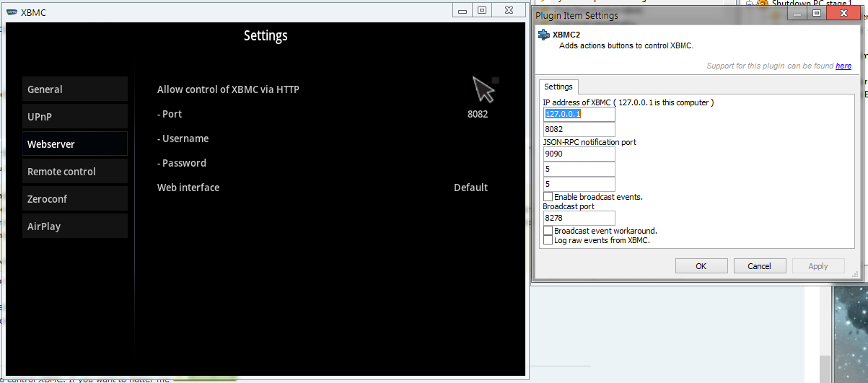This screenshot has width=868, height=383.
Task: Go to the AirPlay settings section
Action: tap(75, 226)
